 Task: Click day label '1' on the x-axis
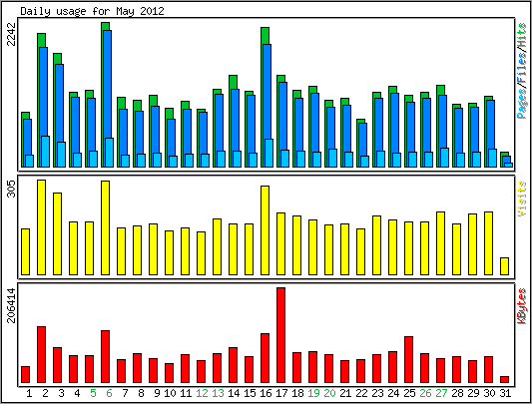(x=29, y=393)
